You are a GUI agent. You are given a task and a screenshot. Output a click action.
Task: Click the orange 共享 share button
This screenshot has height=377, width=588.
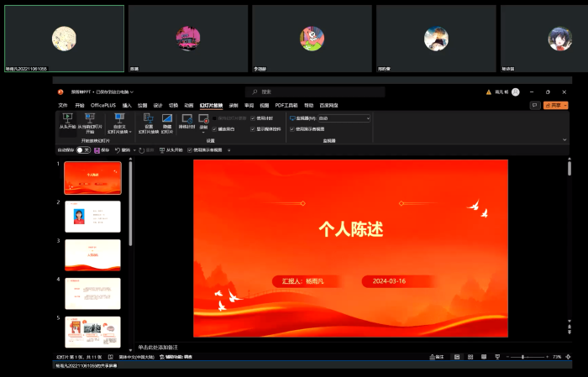(x=555, y=105)
